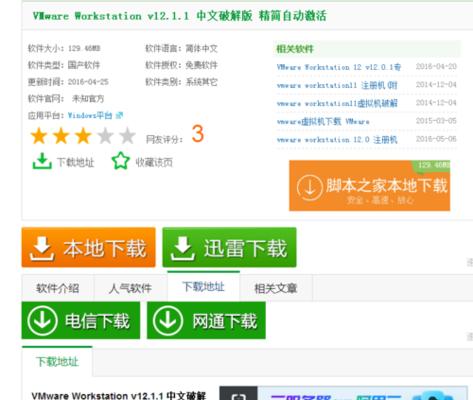Select the lower 下载地址 tab above file list

click(57, 361)
